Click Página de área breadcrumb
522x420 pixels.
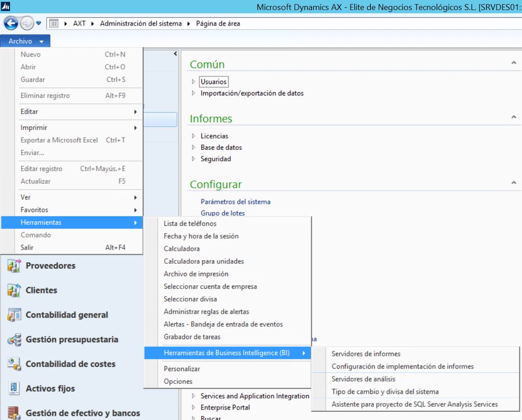[218, 24]
